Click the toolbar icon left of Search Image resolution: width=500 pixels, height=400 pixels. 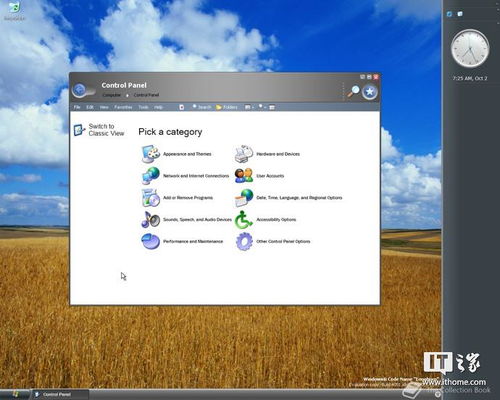point(182,107)
